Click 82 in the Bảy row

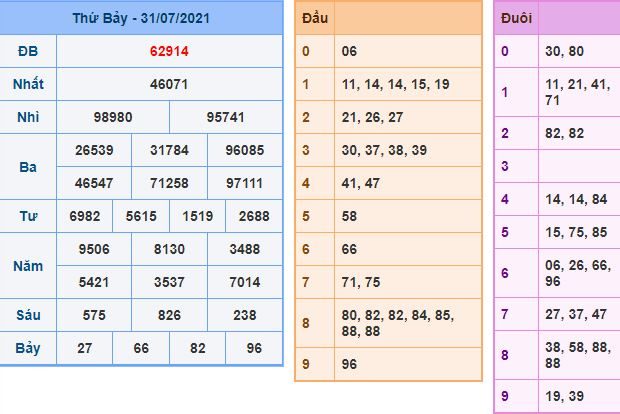(x=198, y=348)
